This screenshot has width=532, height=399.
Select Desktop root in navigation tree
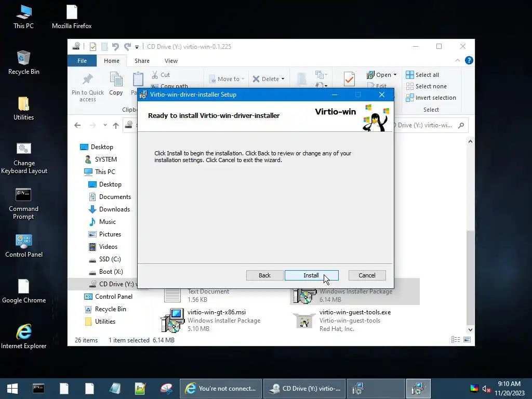[x=97, y=147]
